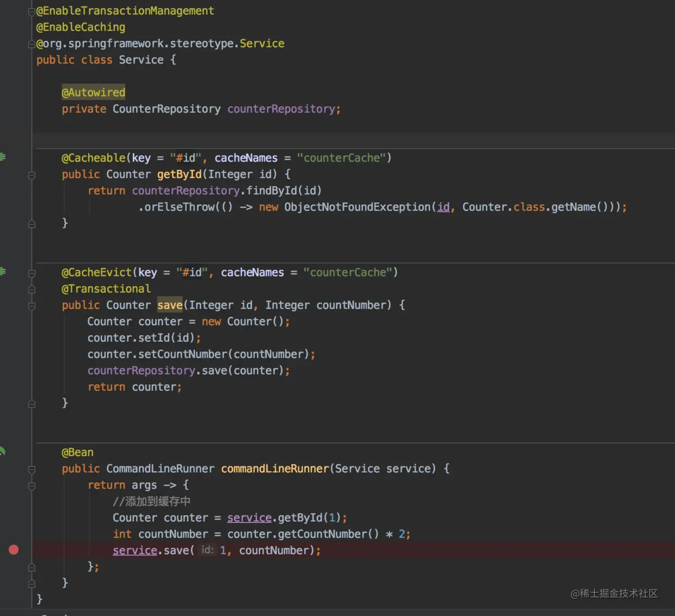The width and height of the screenshot is (675, 616).
Task: Click the highlighted save method name
Action: (x=170, y=305)
